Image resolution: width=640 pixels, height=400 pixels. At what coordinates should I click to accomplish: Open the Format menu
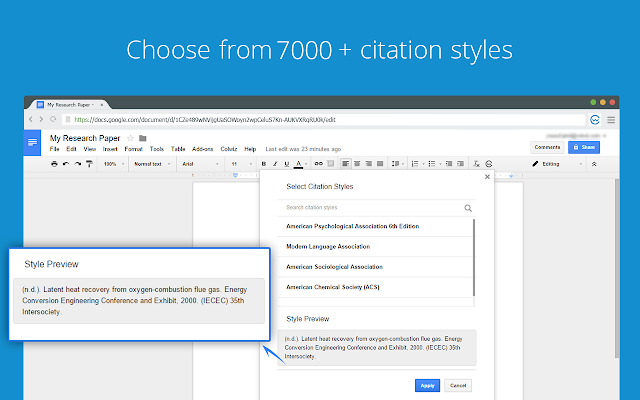[133, 149]
